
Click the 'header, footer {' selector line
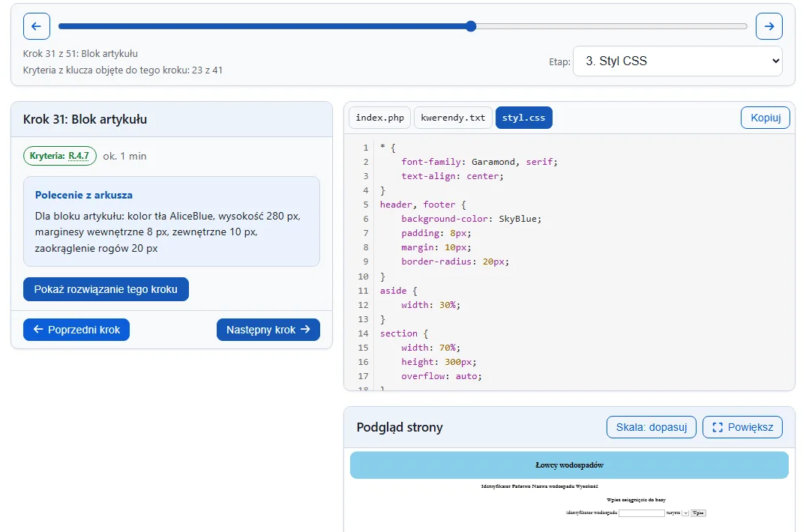coord(423,205)
